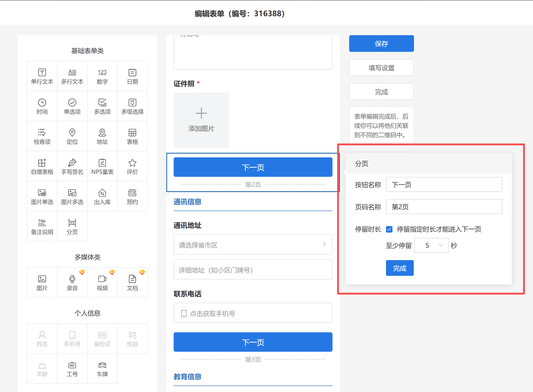Uncheck 停留指定时长才能进入下一页 checkbox
This screenshot has height=392, width=533.
click(x=389, y=229)
